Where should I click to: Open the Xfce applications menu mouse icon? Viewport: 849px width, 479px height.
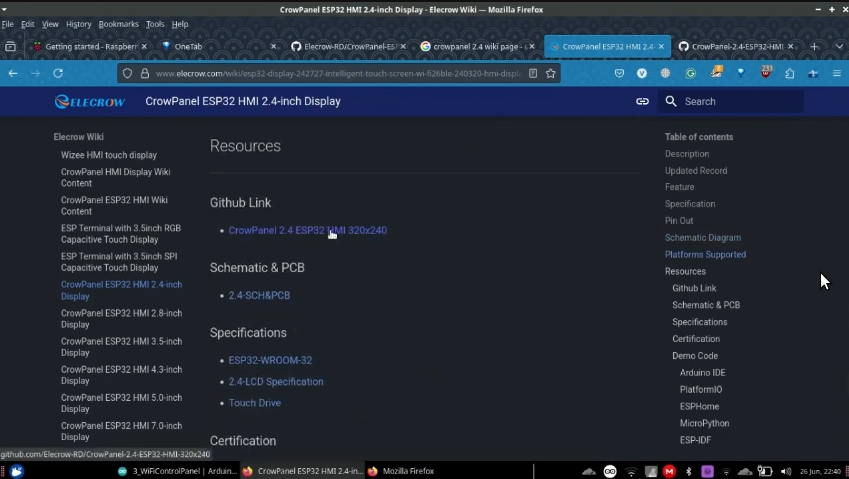(x=16, y=471)
